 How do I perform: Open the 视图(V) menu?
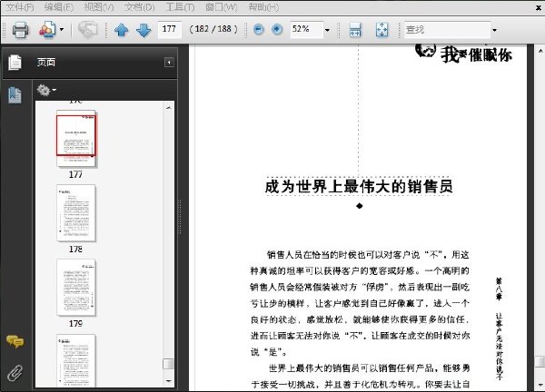[x=99, y=7]
